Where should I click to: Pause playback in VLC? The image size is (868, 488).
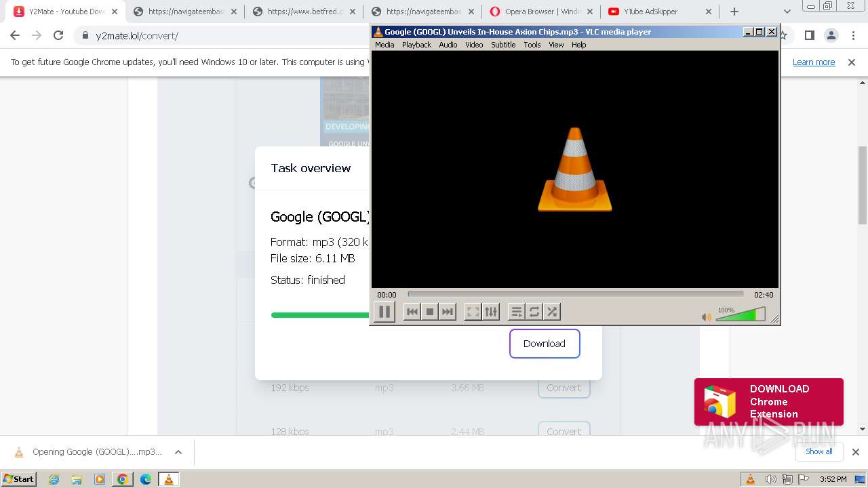(x=384, y=312)
